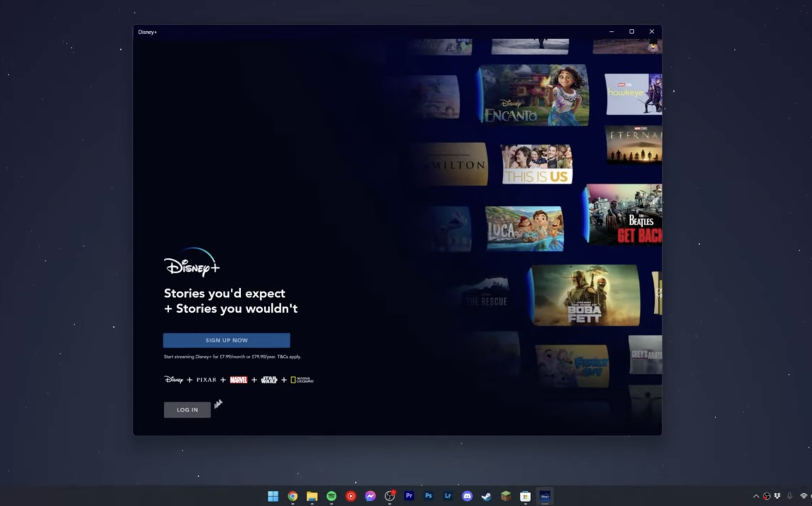Open the Minecraft taskbar icon
This screenshot has width=812, height=506.
click(x=506, y=496)
